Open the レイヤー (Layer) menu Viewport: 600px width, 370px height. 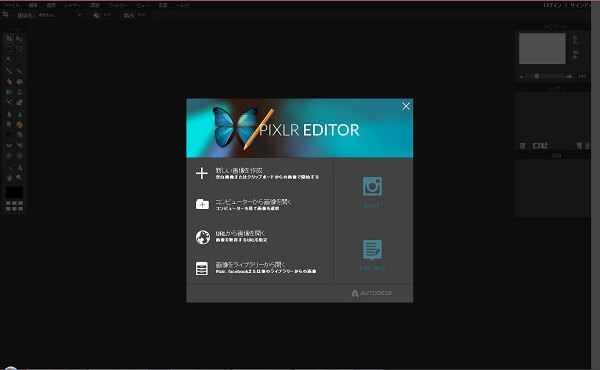click(73, 5)
